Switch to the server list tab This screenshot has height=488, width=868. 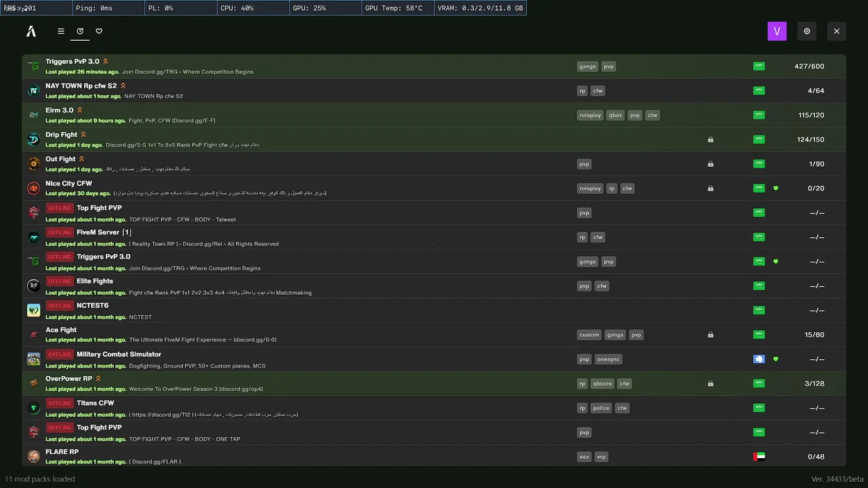click(61, 31)
